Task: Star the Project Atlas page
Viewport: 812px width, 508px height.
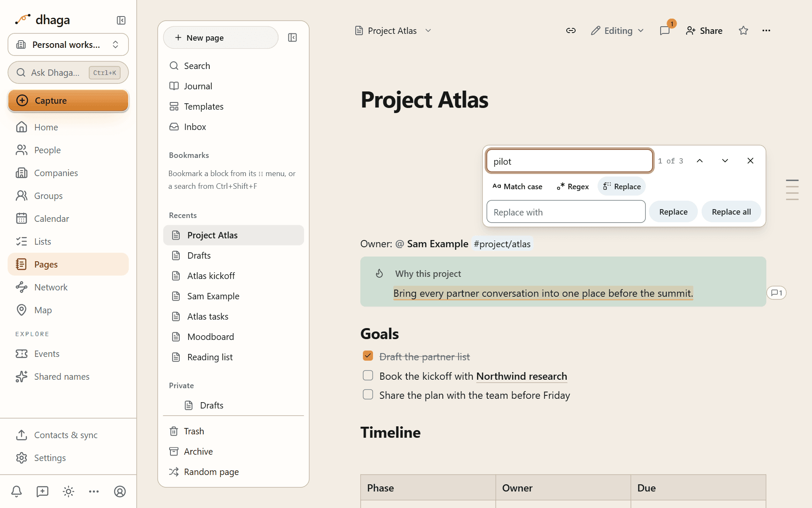Action: point(743,30)
